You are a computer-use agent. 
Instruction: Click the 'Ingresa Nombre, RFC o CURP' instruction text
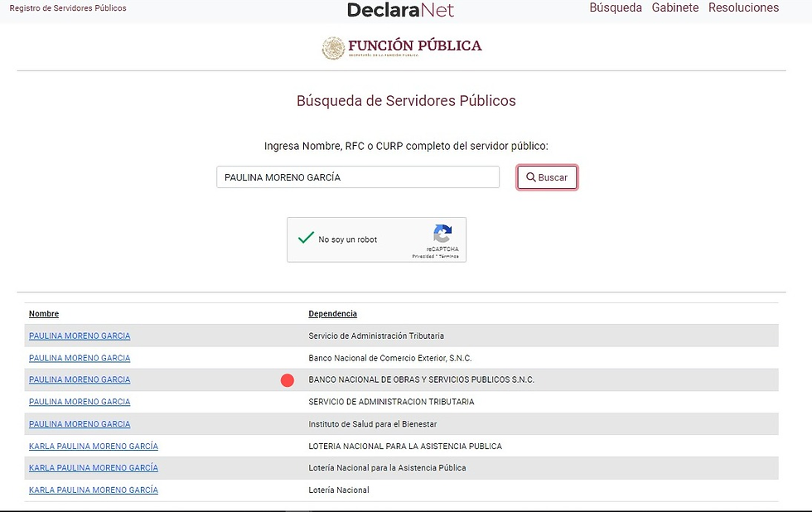[x=406, y=146]
